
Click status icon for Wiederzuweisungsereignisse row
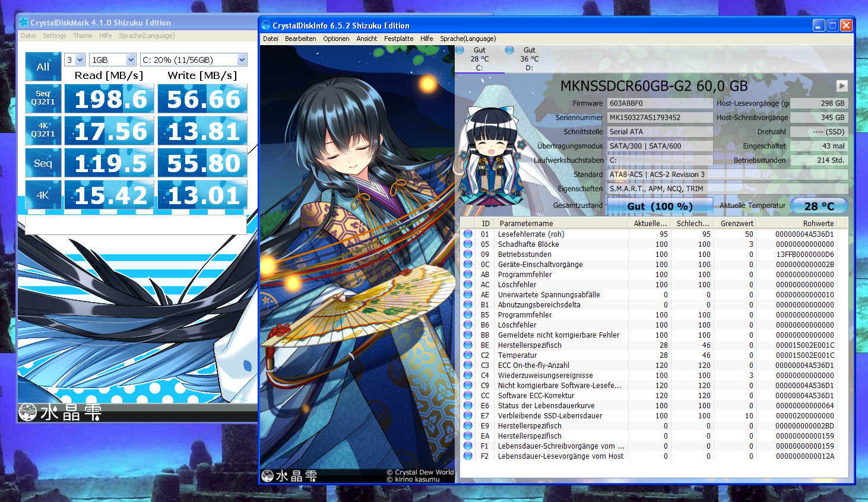click(x=468, y=375)
